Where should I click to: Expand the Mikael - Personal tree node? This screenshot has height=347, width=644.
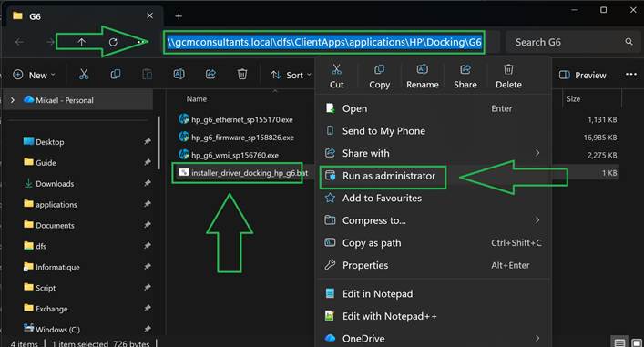coord(13,100)
